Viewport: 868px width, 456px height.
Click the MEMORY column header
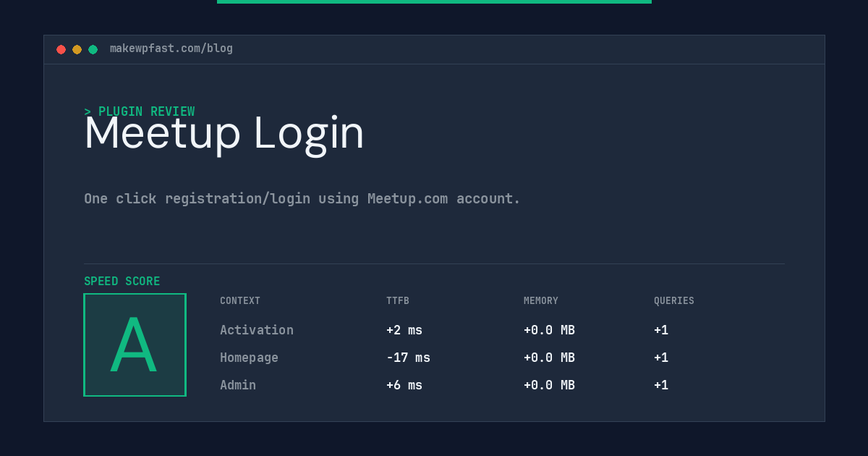click(x=541, y=301)
